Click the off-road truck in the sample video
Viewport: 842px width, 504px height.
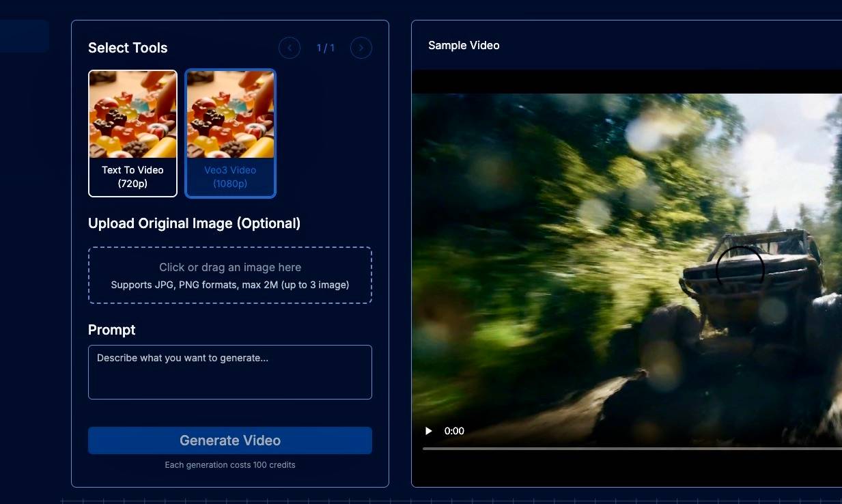751,273
